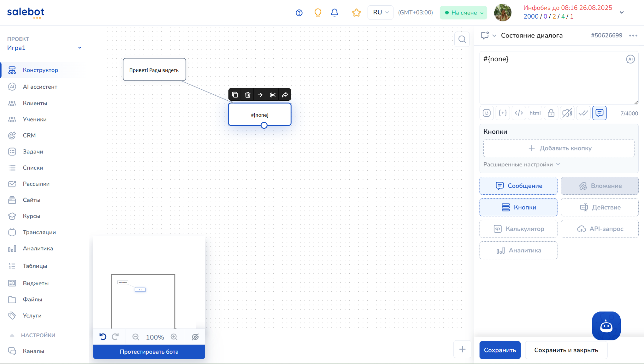Switch to the Вложение tab
This screenshot has height=364, width=644.
(x=600, y=186)
